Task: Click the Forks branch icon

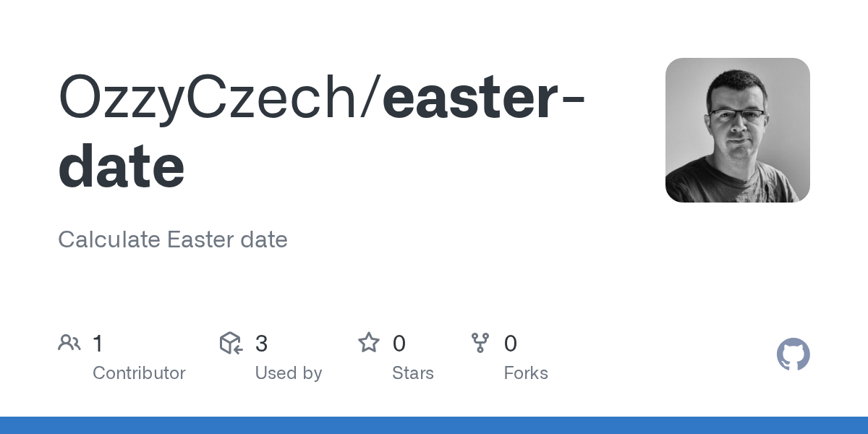Action: click(x=480, y=343)
